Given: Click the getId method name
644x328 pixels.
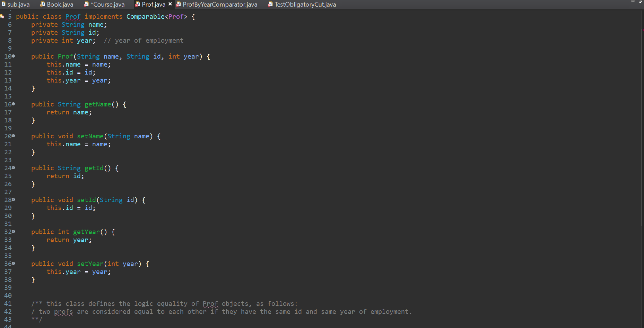Looking at the screenshot, I should (x=94, y=168).
